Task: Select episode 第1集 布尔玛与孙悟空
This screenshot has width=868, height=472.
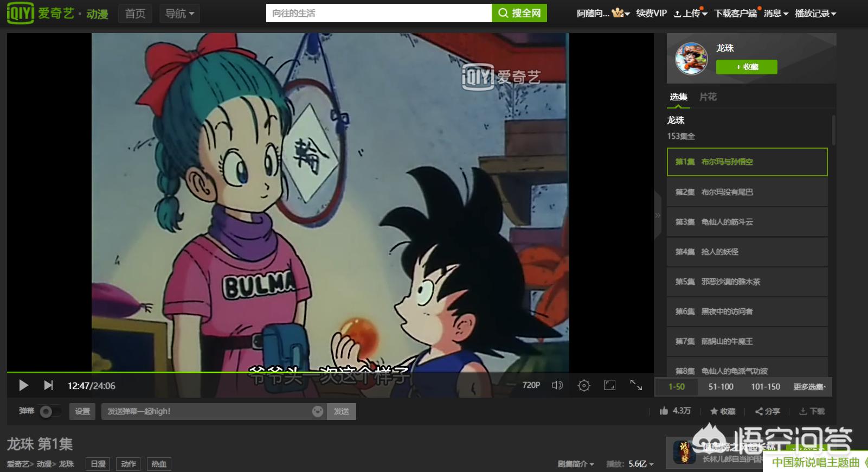Action: click(x=747, y=162)
